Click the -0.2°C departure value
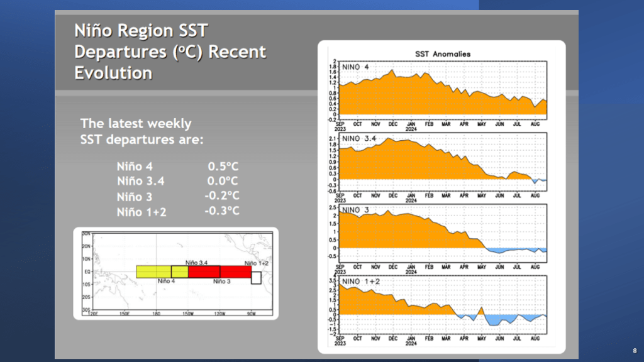The height and width of the screenshot is (362, 644). coord(222,196)
